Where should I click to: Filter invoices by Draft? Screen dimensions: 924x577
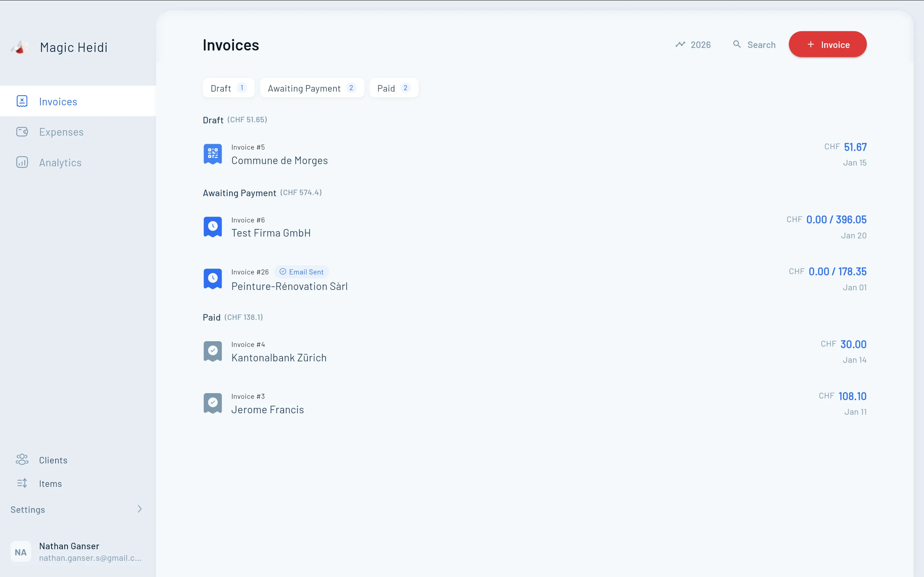(x=228, y=87)
